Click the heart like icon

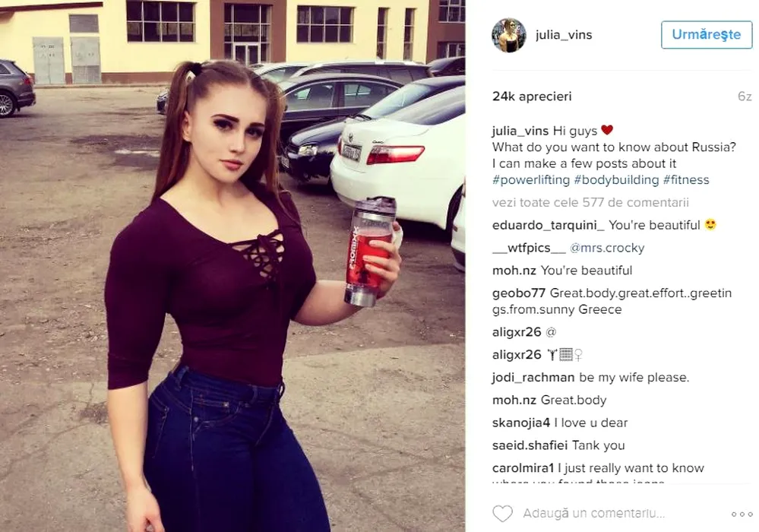click(502, 514)
